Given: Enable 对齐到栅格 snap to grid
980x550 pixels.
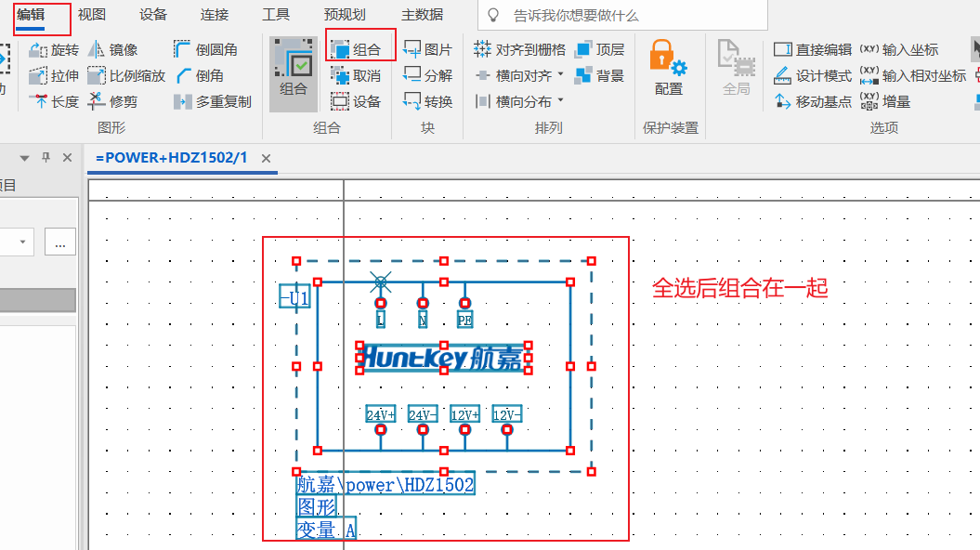Looking at the screenshot, I should [519, 50].
